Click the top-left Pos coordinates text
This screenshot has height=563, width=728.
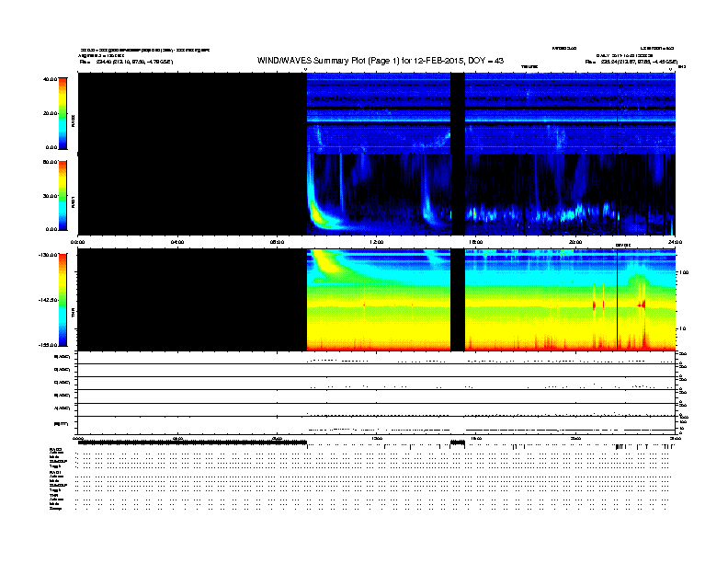[126, 62]
